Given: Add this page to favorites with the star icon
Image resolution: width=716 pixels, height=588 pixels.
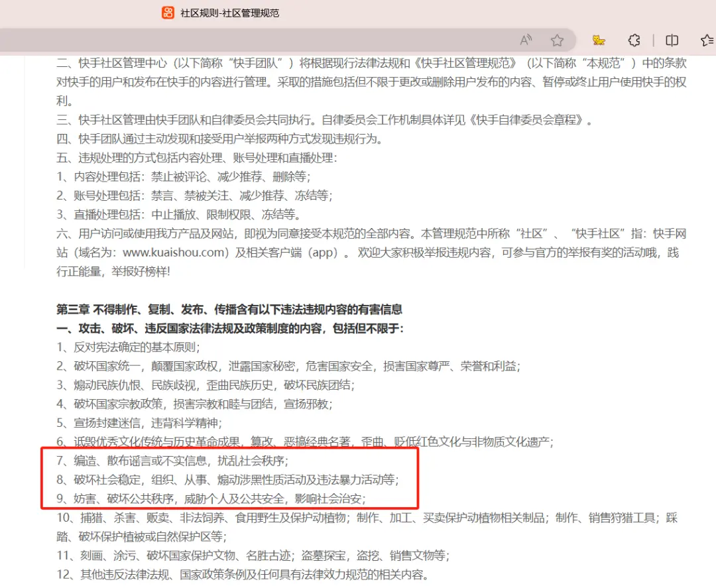Looking at the screenshot, I should [557, 40].
